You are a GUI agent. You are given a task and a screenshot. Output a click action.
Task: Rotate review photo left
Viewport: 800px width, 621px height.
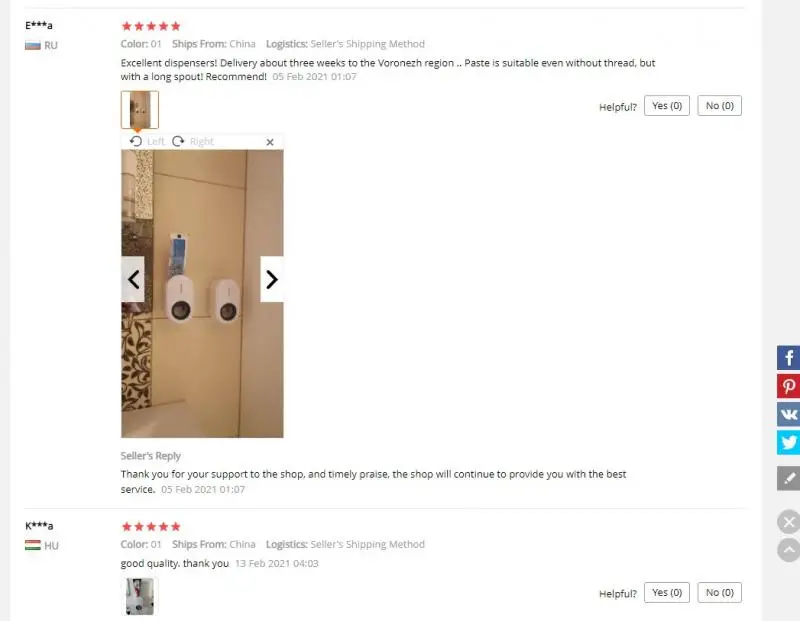tap(147, 141)
